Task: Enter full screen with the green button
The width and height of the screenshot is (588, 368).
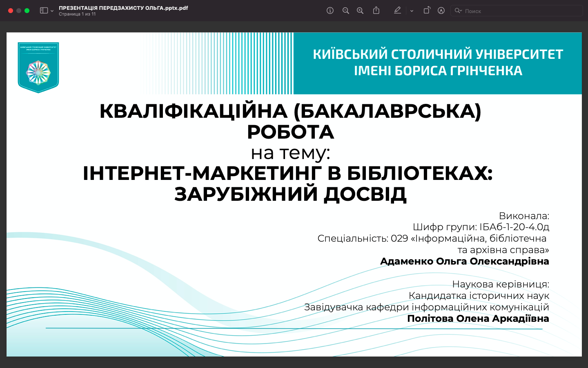Action: click(x=27, y=11)
